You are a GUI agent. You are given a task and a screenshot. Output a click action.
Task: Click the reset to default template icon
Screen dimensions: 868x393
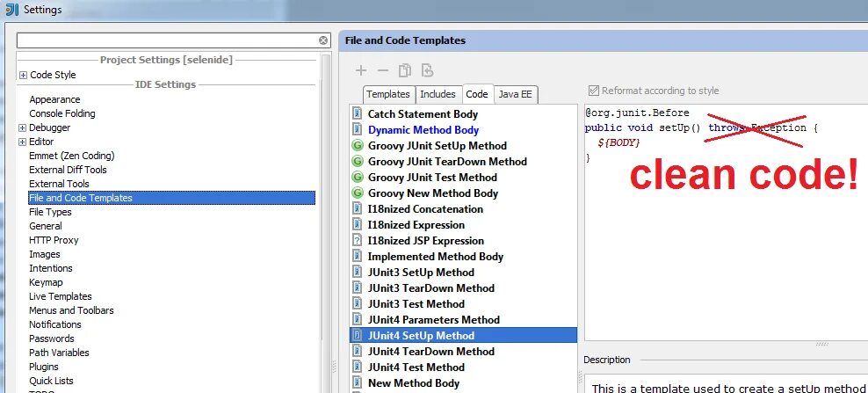[x=427, y=70]
